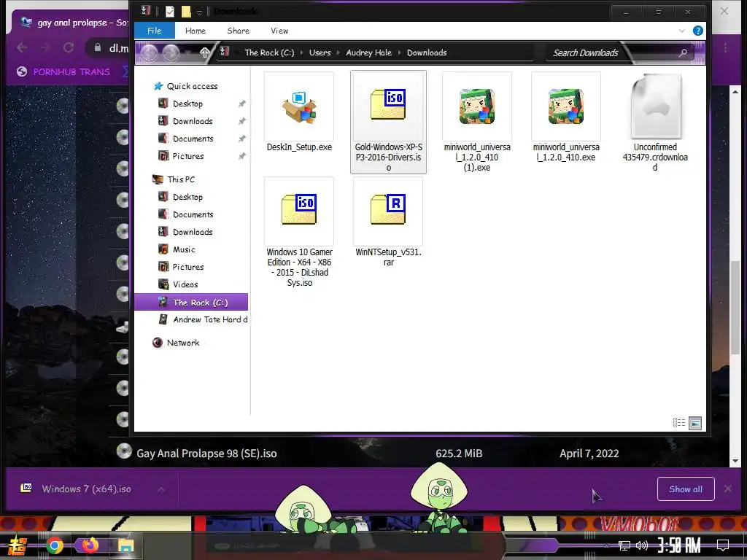
Task: Click Audrey Hale in address breadcrumb
Action: pyautogui.click(x=368, y=52)
